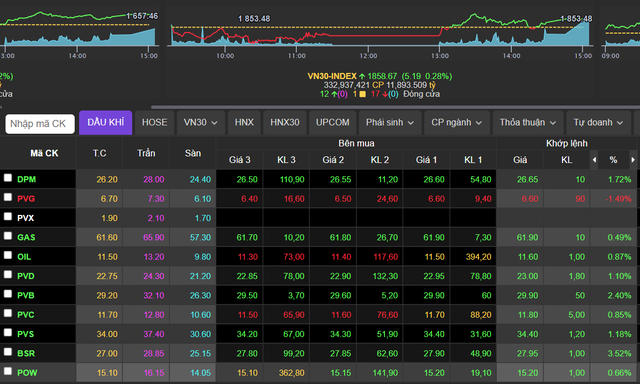This screenshot has height=384, width=640.
Task: Open the VN30 dropdown
Action: click(x=201, y=122)
